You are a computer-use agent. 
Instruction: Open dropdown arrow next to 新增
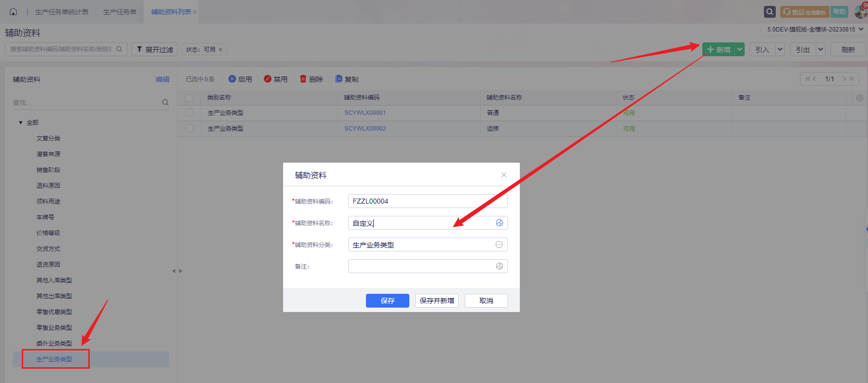coord(739,49)
